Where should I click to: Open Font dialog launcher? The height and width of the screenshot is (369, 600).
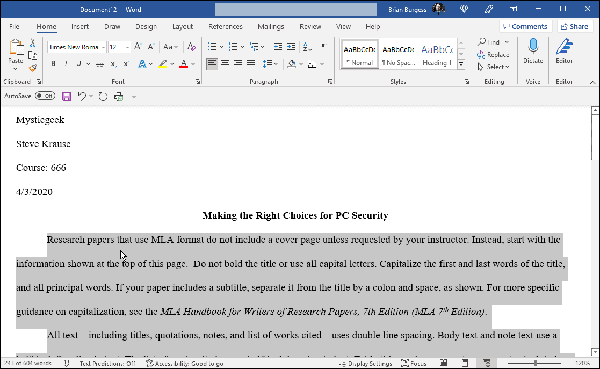click(x=198, y=81)
